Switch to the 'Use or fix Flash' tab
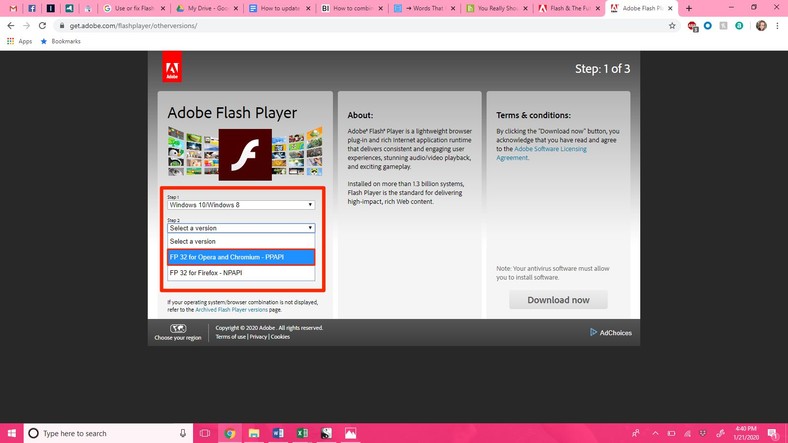 [134, 8]
